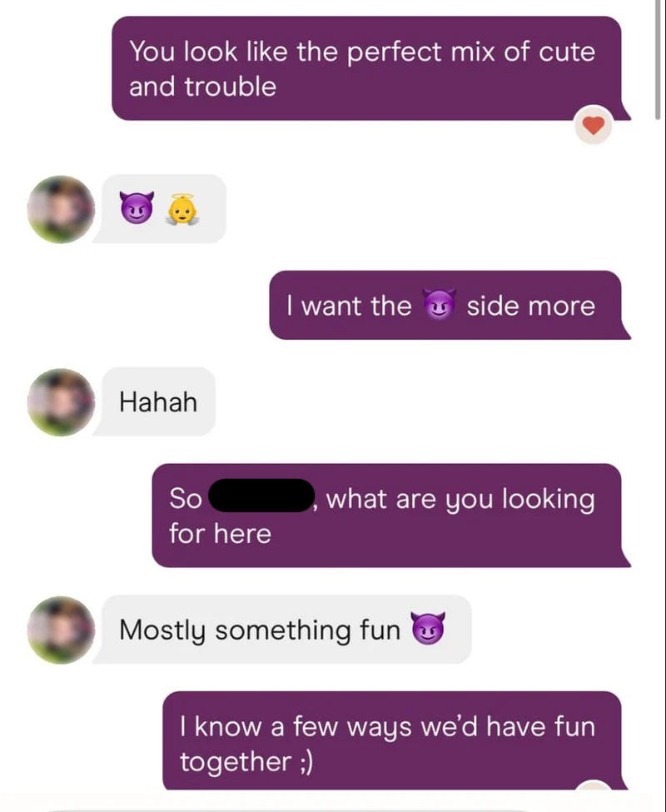Click the word 'together' in last message
Viewport: 666px width, 812px height.
point(236,762)
